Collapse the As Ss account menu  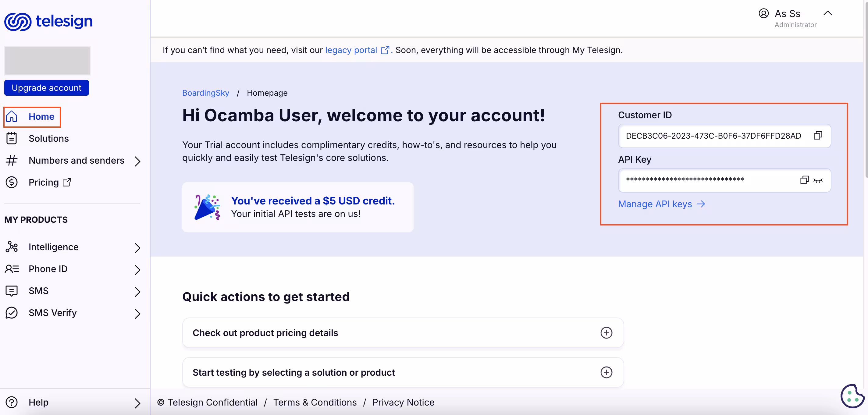tap(827, 13)
